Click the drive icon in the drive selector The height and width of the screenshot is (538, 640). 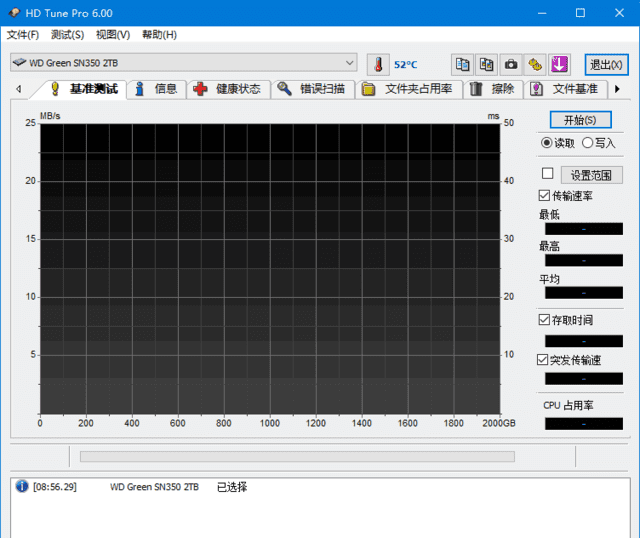click(19, 62)
